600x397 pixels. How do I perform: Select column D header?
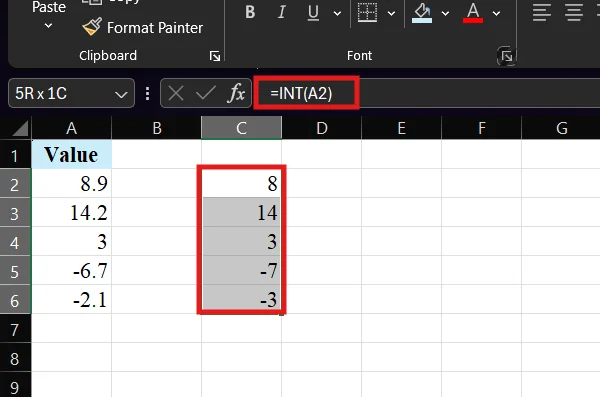(x=322, y=128)
